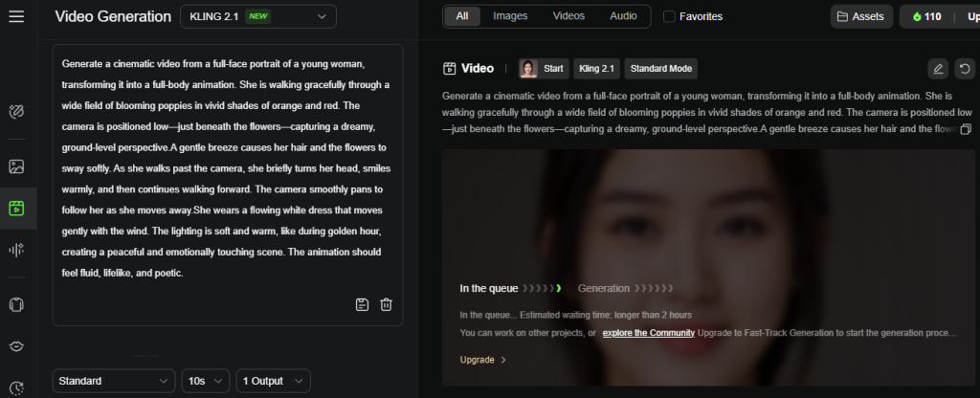Open the Assets folder button

[x=861, y=16]
